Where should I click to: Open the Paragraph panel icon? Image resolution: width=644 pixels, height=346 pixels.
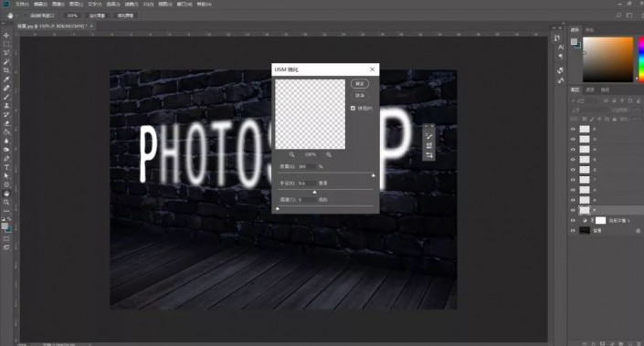pos(561,57)
